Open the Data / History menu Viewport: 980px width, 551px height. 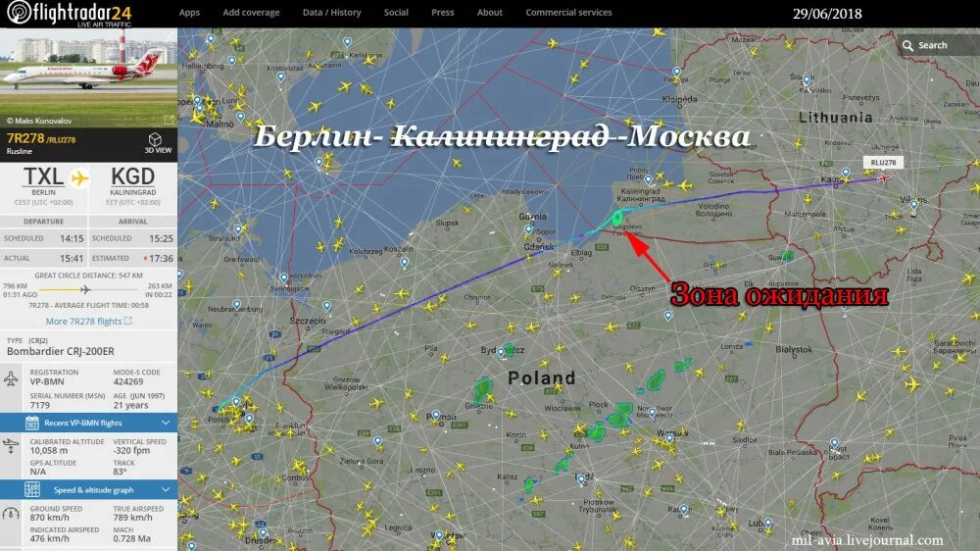(x=332, y=13)
